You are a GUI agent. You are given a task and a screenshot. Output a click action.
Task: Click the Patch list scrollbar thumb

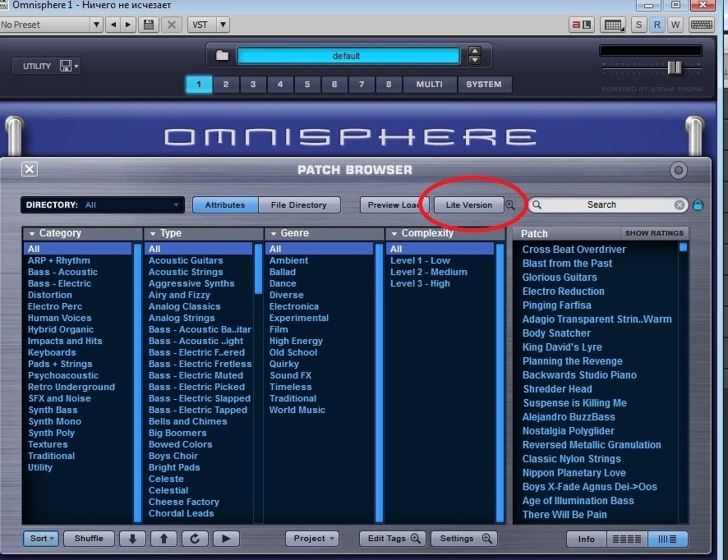coord(683,247)
